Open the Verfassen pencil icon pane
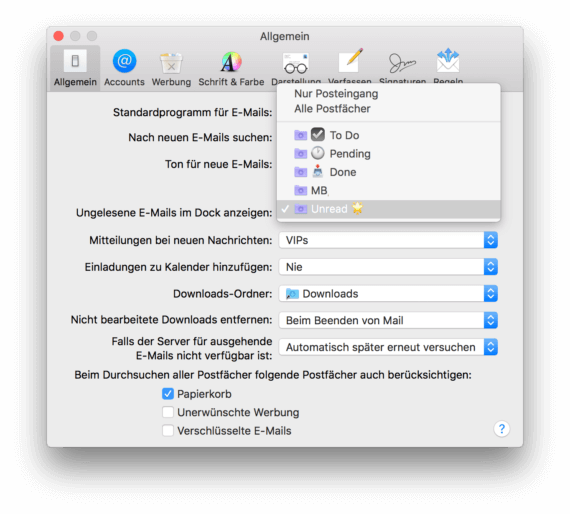The width and height of the screenshot is (570, 514). coord(350,66)
